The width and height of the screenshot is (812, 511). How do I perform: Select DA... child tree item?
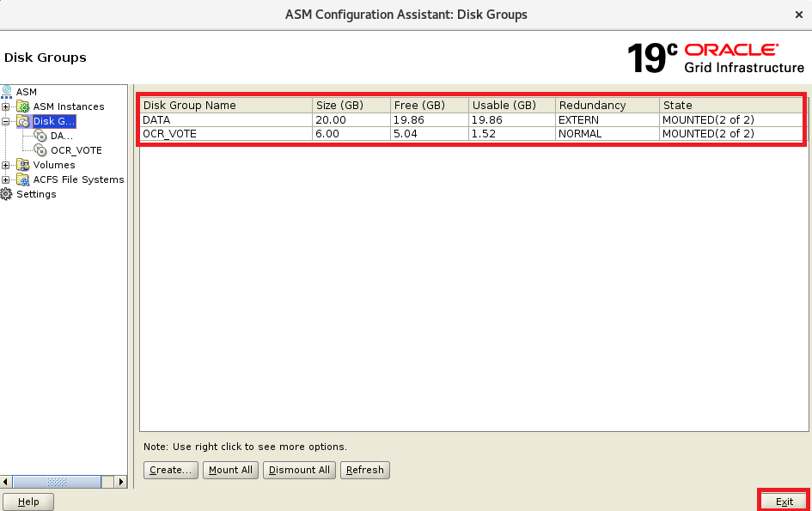point(62,137)
